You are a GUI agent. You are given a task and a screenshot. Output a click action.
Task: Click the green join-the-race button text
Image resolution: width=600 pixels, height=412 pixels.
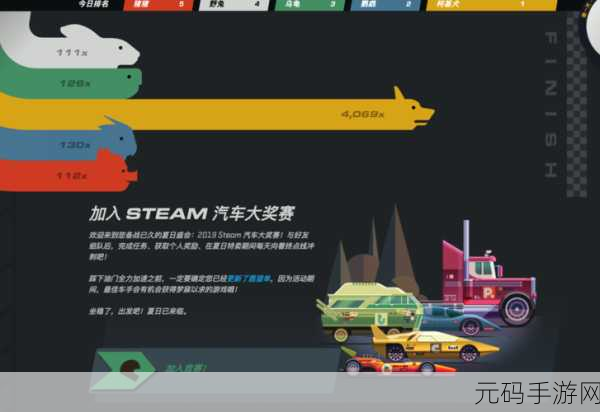186,368
